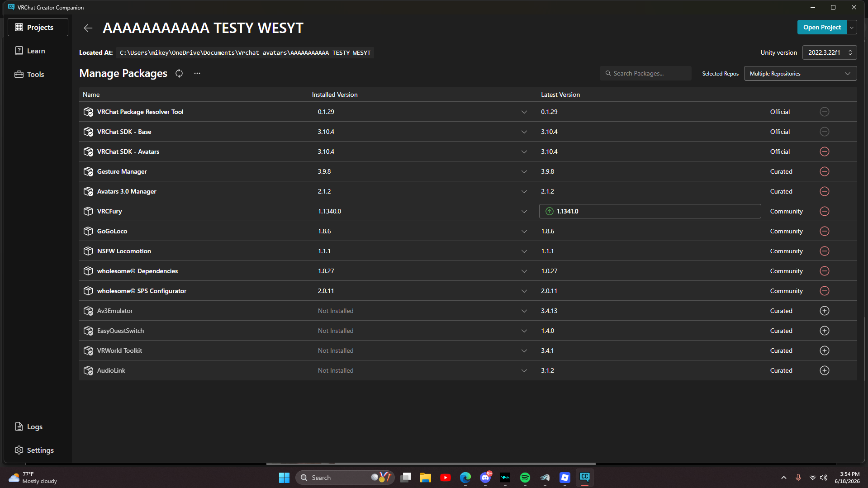Go to the Projects section
The image size is (868, 488).
tap(38, 27)
